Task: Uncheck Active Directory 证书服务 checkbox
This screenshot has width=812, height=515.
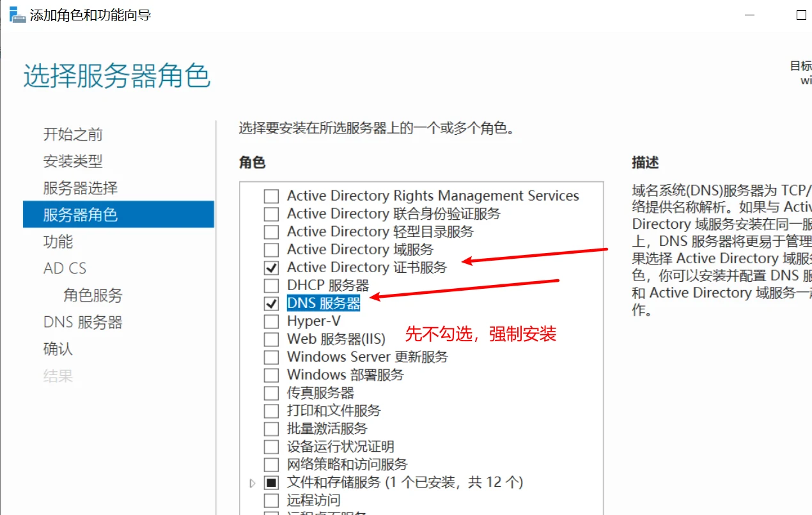Action: tap(272, 268)
